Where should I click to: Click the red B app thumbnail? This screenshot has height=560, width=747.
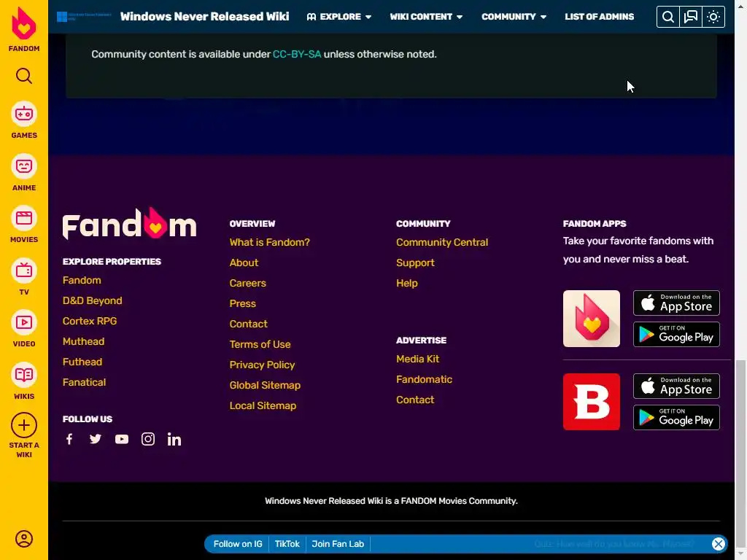pyautogui.click(x=591, y=402)
